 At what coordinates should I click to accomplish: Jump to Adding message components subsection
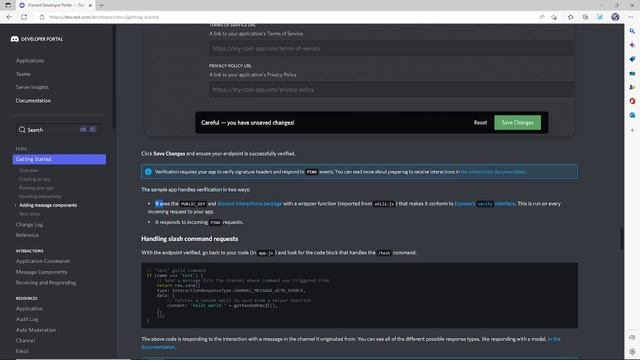pyautogui.click(x=48, y=205)
